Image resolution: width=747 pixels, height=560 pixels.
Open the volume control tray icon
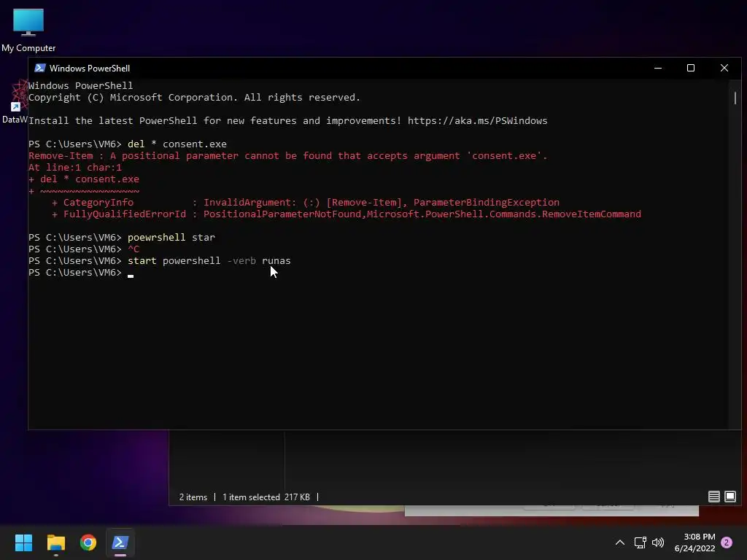[658, 542]
